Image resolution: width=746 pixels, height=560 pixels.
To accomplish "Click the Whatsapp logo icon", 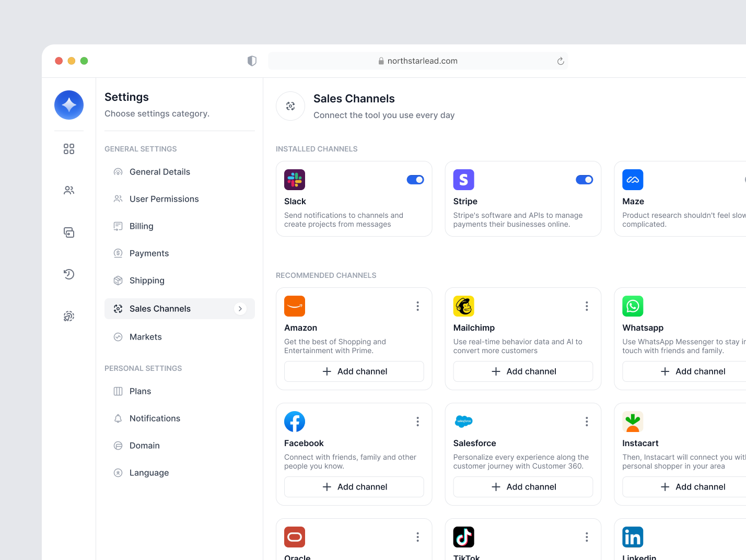I will coord(633,306).
